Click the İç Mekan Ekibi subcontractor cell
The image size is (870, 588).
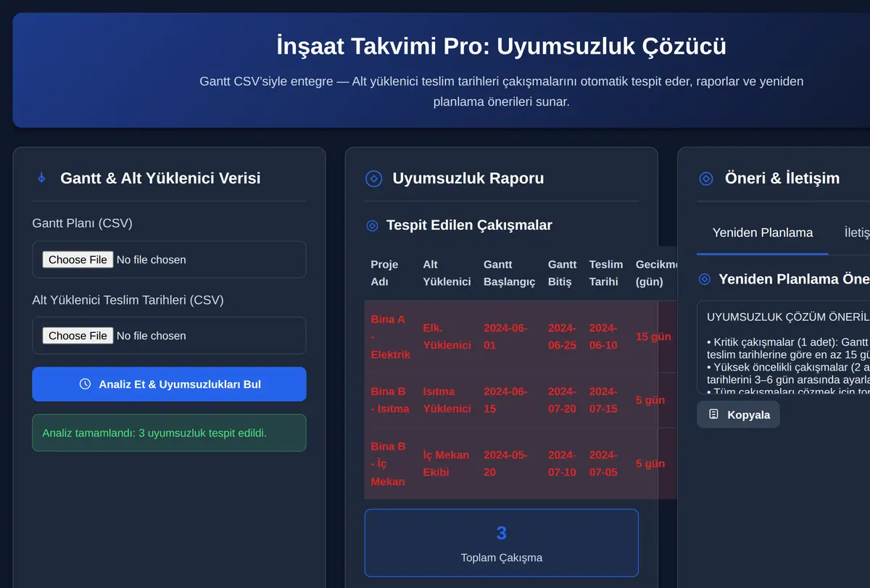(x=447, y=463)
